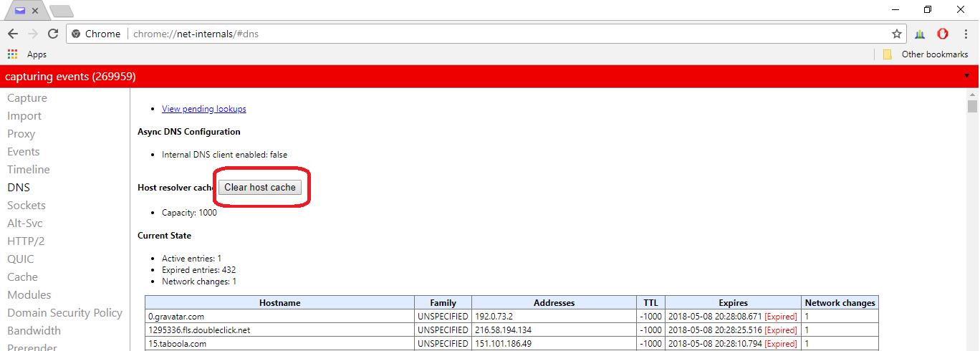Select the 0.gravatar.com hostname cell
This screenshot has height=351, width=980.
point(280,316)
